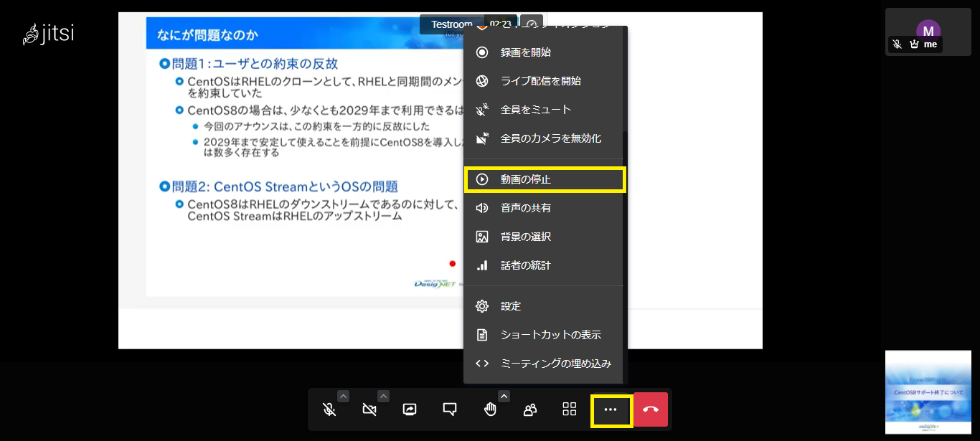
Task: Click the gear icon beside 設定
Action: 482,306
